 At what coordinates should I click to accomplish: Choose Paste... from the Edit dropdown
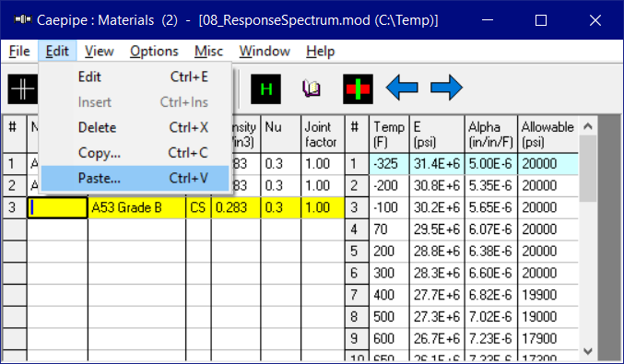[x=135, y=178]
